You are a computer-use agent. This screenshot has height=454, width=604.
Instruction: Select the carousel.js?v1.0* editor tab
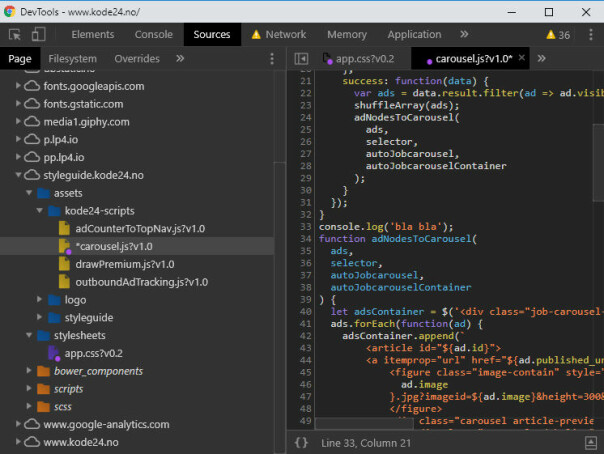pos(469,59)
